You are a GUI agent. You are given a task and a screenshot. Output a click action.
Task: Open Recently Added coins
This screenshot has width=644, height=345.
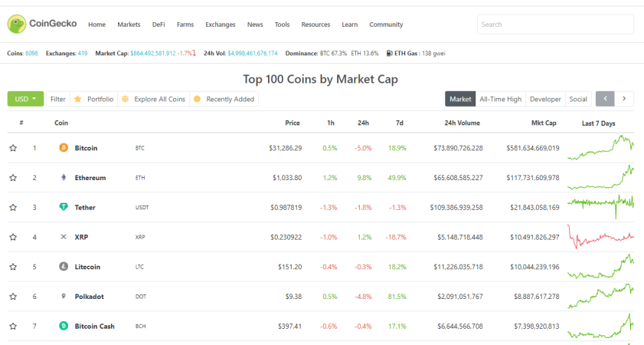click(x=224, y=99)
